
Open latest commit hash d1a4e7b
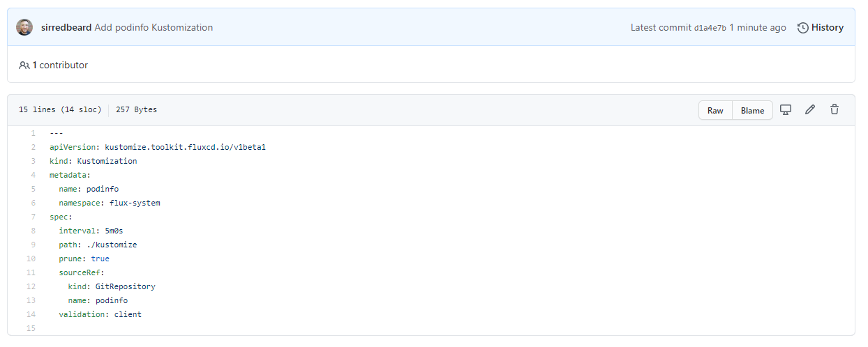(710, 28)
